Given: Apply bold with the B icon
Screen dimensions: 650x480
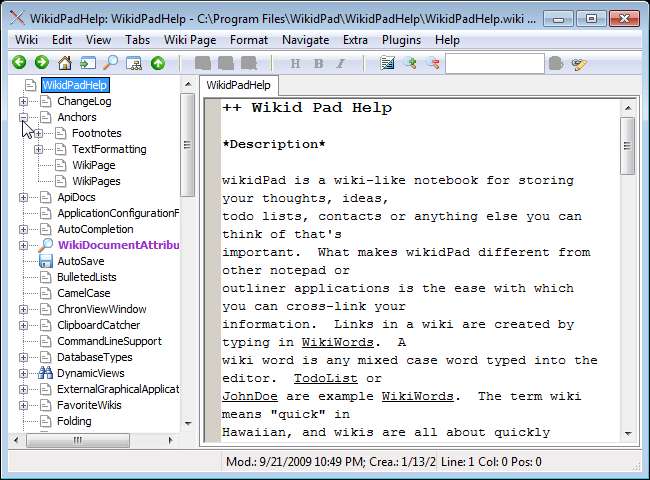Looking at the screenshot, I should [x=318, y=63].
